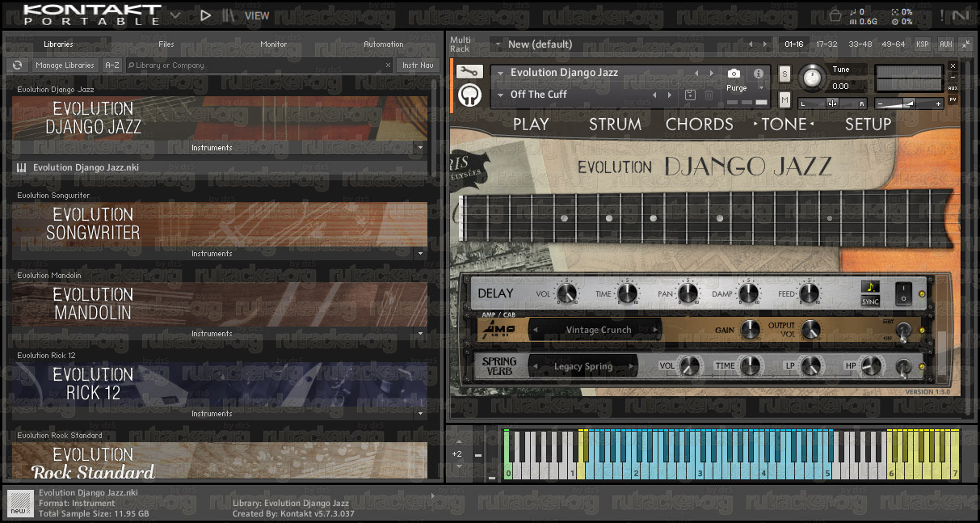Toggle the AUX sends on instrument header
Screen dimensions: 980x523
click(953, 87)
